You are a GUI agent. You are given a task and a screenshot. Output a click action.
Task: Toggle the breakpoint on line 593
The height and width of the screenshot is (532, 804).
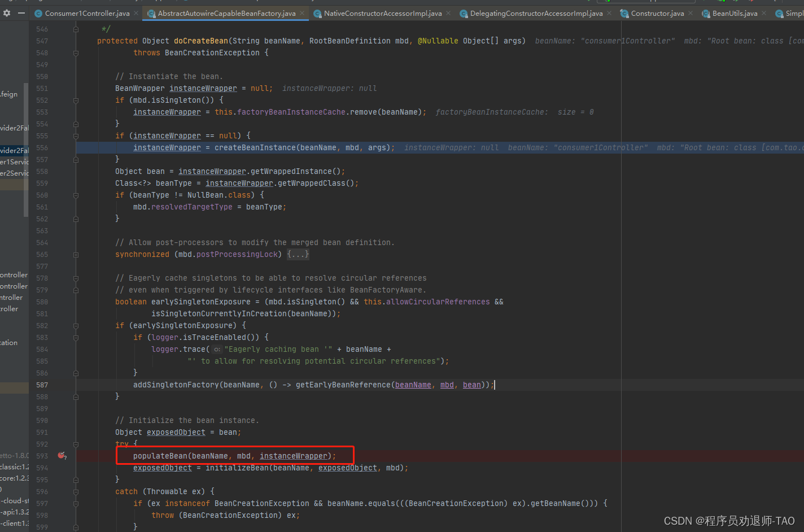pos(62,456)
